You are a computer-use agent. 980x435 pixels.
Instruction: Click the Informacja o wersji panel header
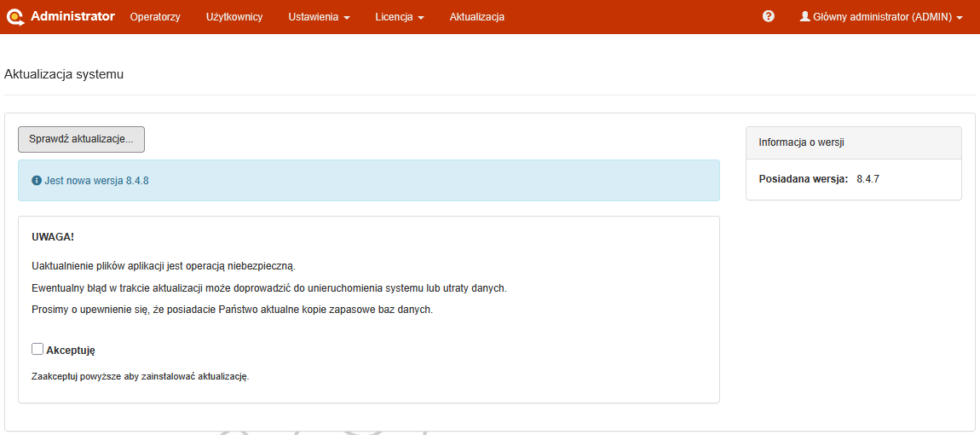pos(853,142)
